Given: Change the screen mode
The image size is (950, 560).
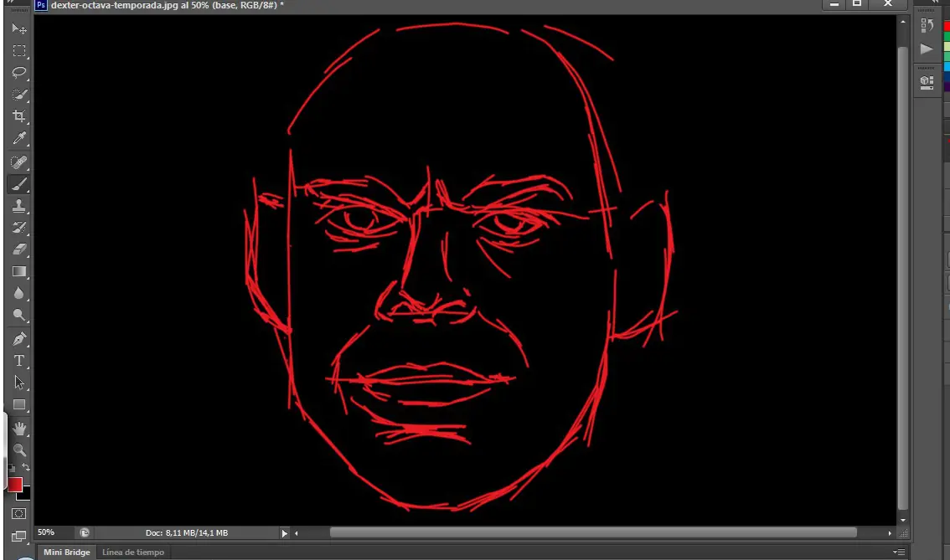Looking at the screenshot, I should (x=18, y=537).
